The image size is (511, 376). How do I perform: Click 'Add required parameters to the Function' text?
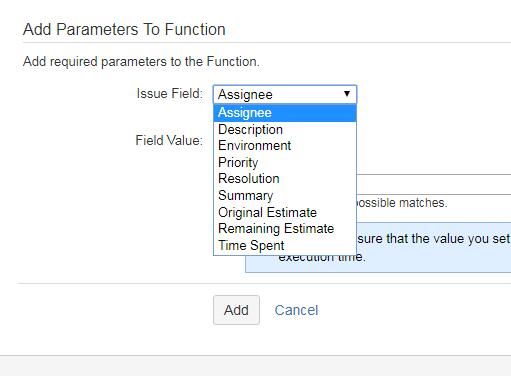[141, 62]
